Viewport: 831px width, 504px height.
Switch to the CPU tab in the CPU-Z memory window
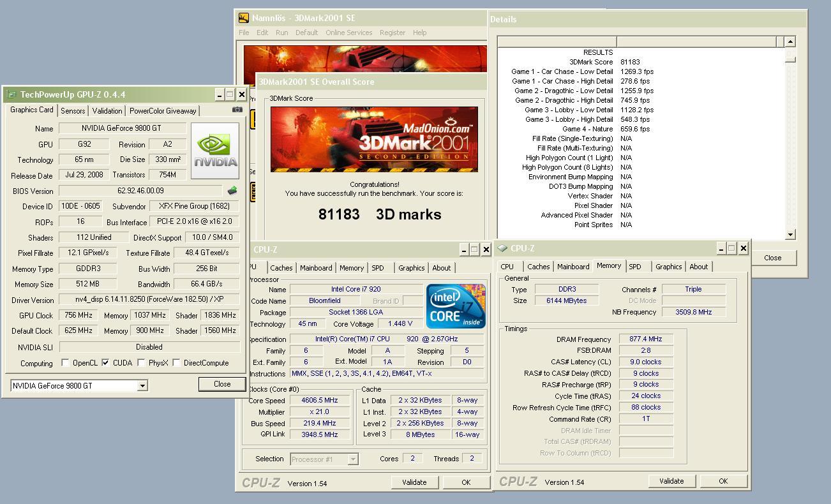click(507, 267)
